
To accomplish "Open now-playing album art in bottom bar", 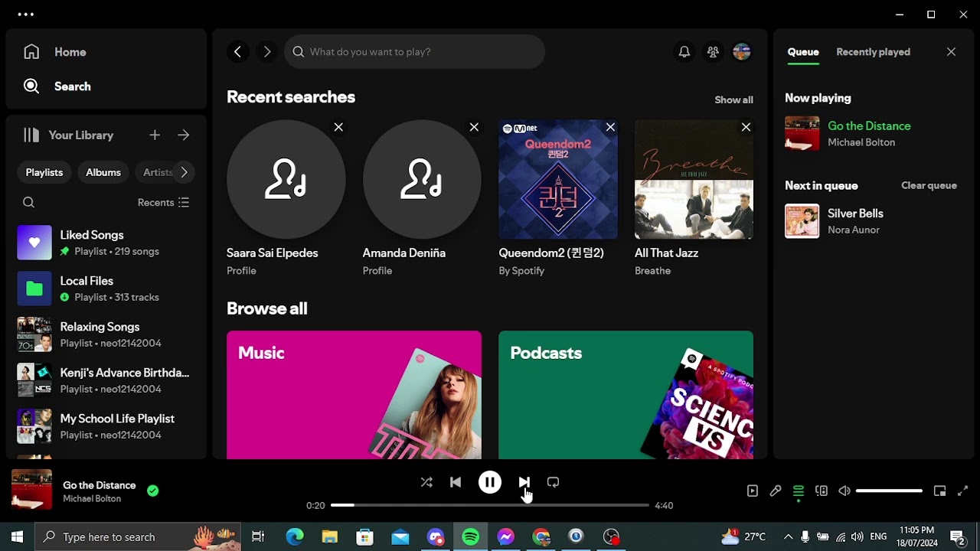I will [x=31, y=490].
